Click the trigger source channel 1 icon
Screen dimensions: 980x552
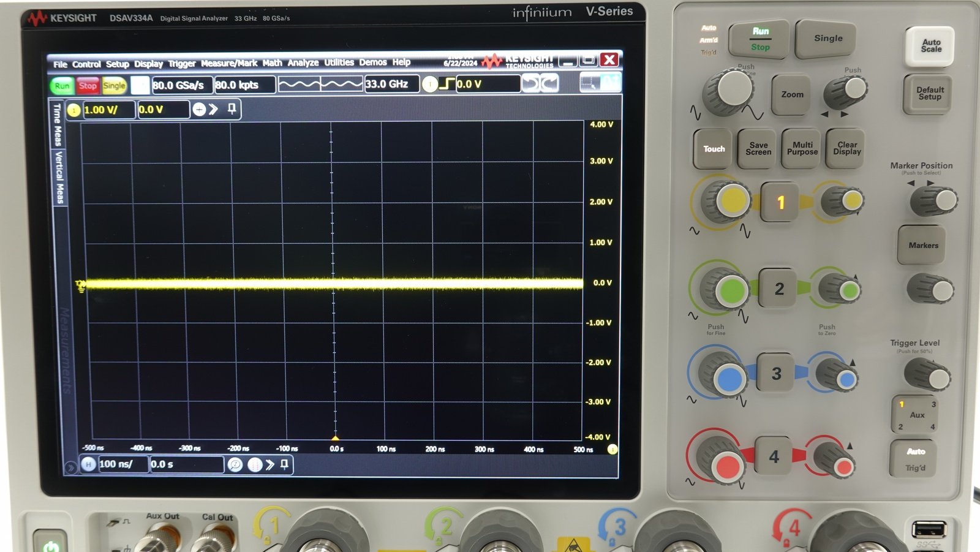click(x=430, y=85)
